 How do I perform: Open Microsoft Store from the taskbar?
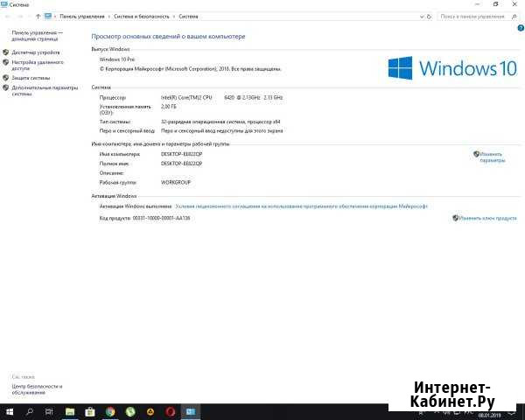(x=90, y=411)
